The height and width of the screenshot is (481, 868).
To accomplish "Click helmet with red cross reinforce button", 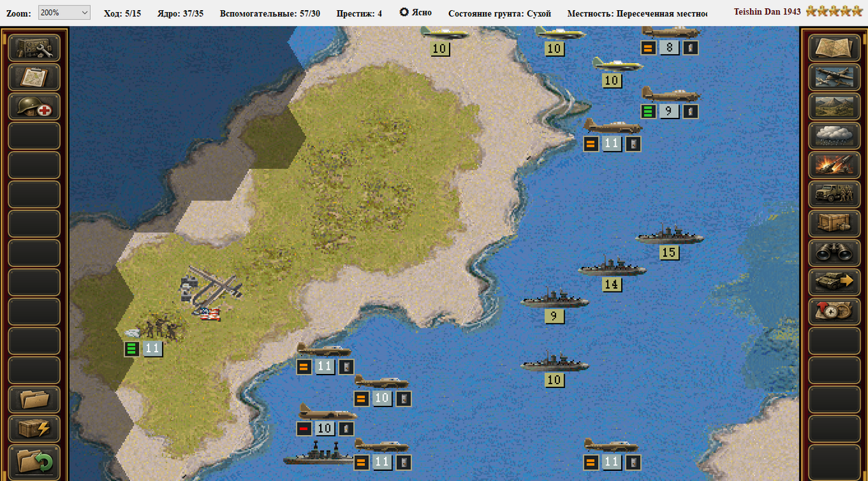I will 34,106.
